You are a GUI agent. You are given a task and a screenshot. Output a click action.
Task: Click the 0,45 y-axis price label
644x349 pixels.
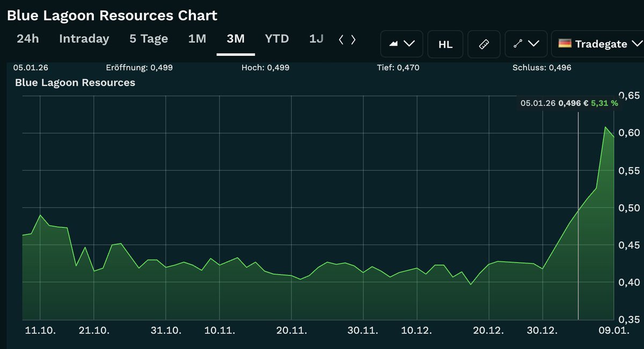pos(629,245)
